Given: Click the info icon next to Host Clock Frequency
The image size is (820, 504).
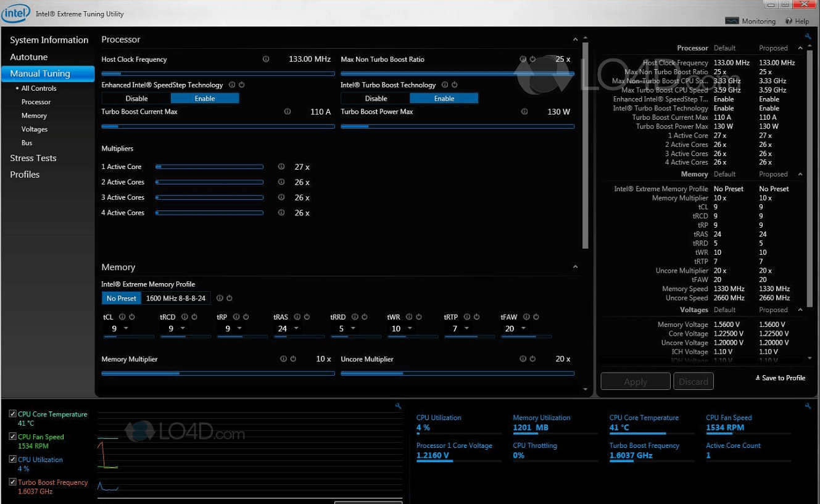Looking at the screenshot, I should (x=266, y=59).
